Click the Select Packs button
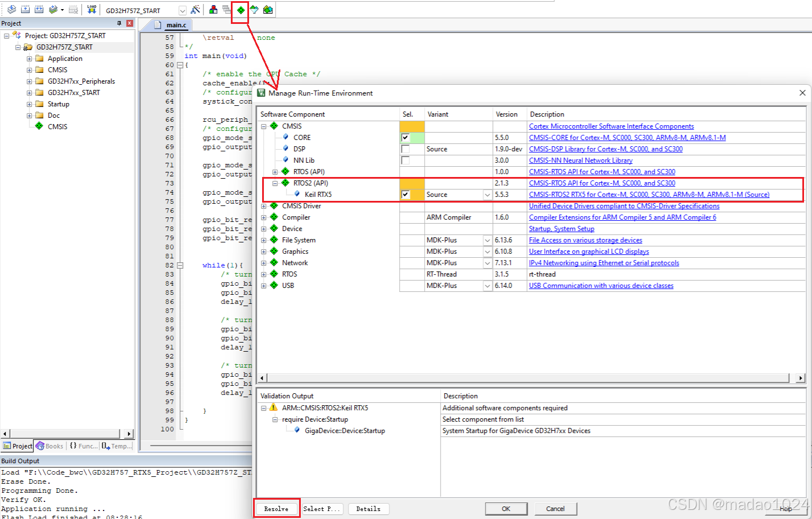The height and width of the screenshot is (519, 812). coord(322,509)
